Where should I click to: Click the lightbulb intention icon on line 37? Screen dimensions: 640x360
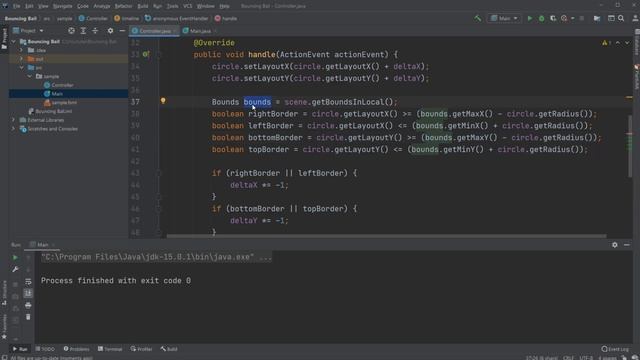[163, 100]
